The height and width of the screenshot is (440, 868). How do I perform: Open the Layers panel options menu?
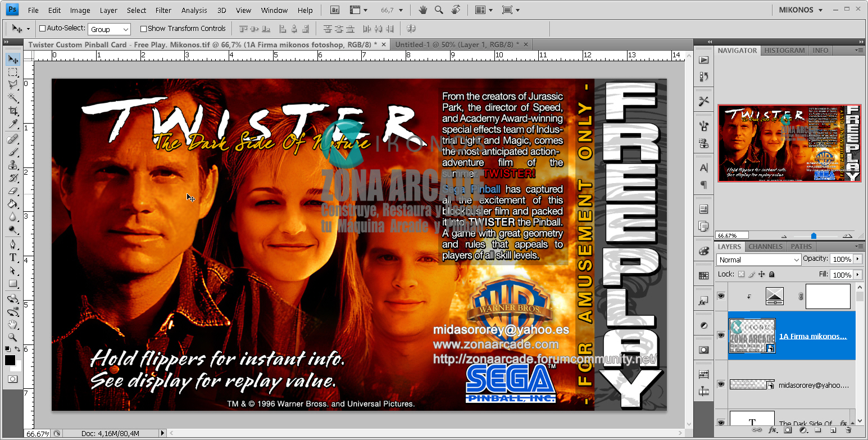tap(859, 247)
